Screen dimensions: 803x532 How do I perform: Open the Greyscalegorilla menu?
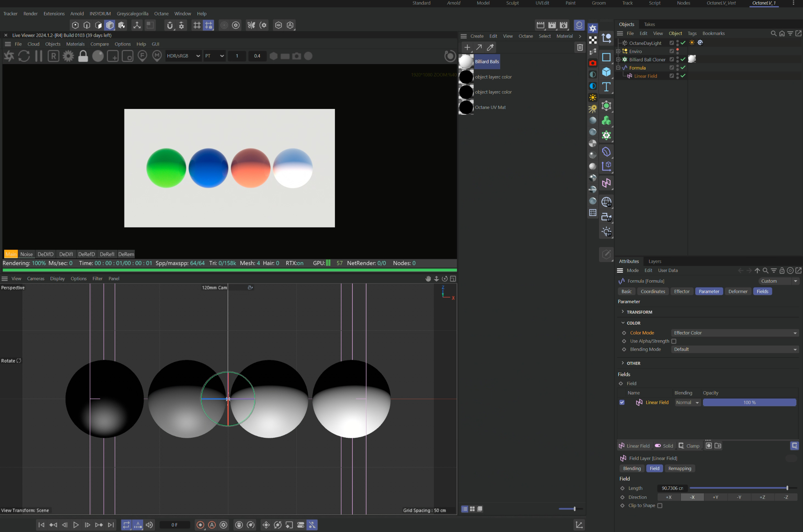click(132, 14)
